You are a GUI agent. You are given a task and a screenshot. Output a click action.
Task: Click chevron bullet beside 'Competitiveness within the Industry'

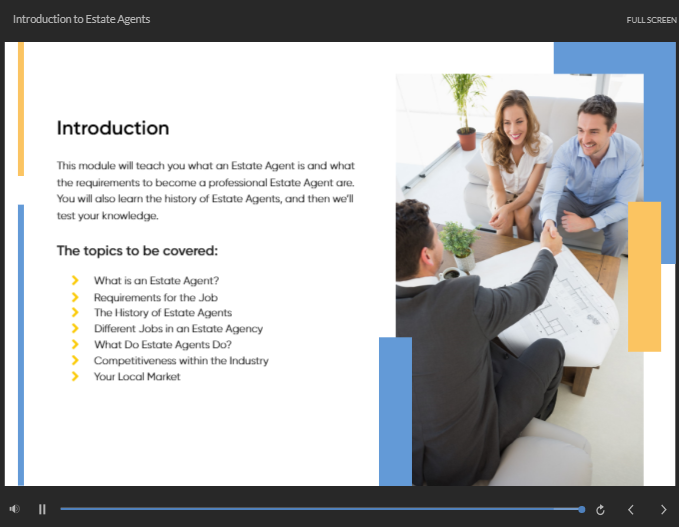pyautogui.click(x=75, y=360)
